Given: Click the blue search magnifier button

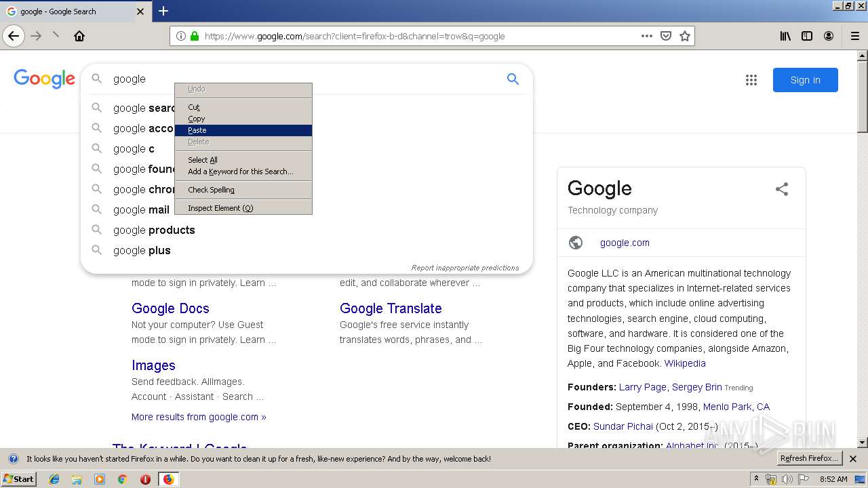Looking at the screenshot, I should 513,79.
